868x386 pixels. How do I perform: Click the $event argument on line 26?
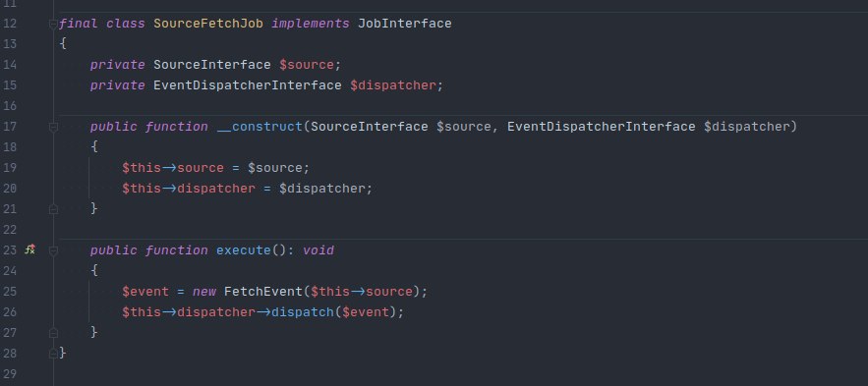(x=366, y=312)
